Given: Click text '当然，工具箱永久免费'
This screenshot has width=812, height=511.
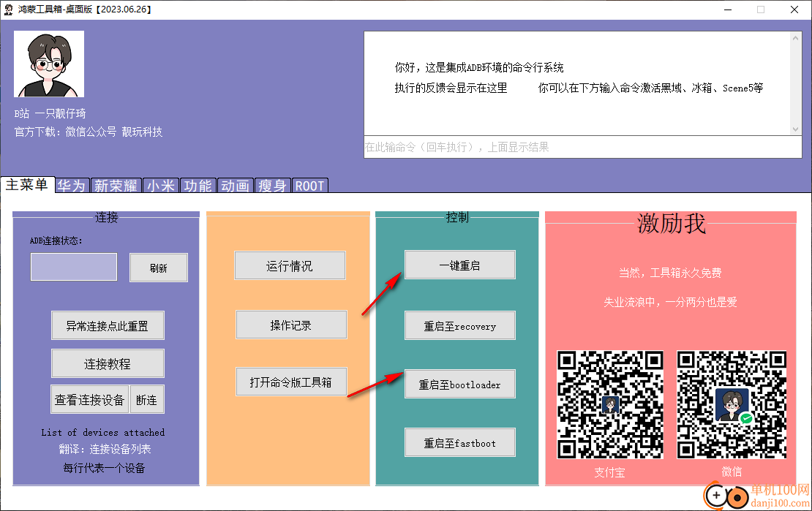Looking at the screenshot, I should tap(670, 273).
